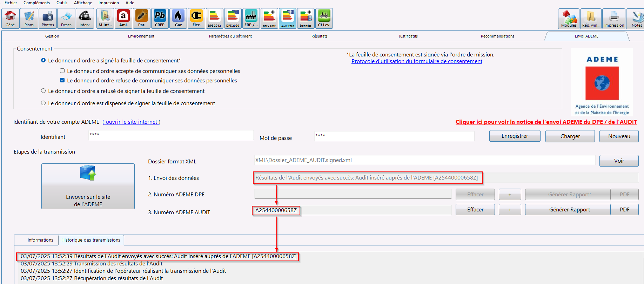
Task: Open the Élec. electricity module
Action: [196, 19]
